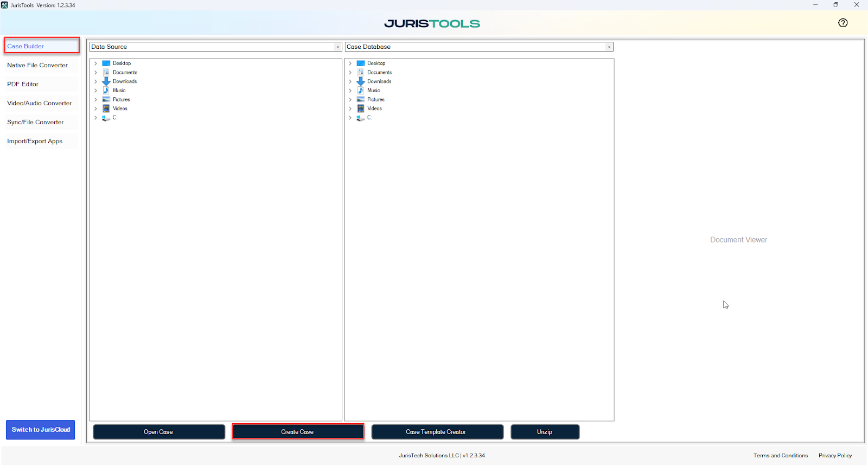The width and height of the screenshot is (868, 466).
Task: Click the Data Source combo box field
Action: [216, 47]
